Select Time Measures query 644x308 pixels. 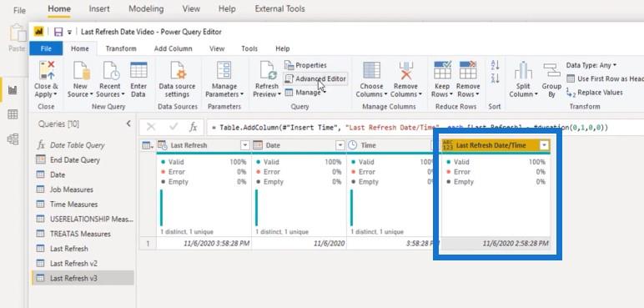coord(83,204)
